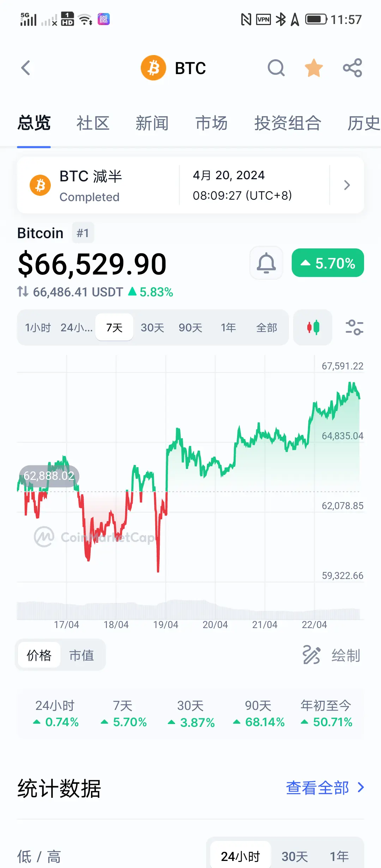Expand the BTC 减半 card chevron

pyautogui.click(x=347, y=185)
